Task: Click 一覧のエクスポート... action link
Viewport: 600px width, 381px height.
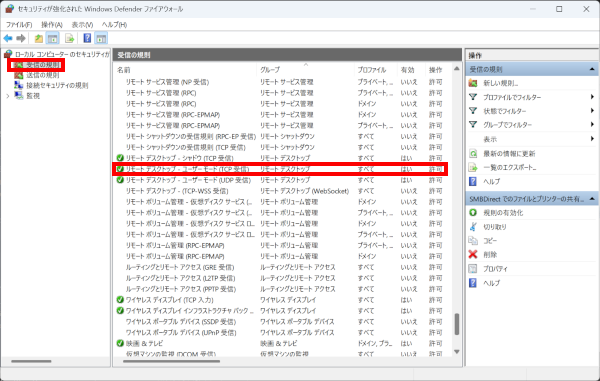Action: 510,167
